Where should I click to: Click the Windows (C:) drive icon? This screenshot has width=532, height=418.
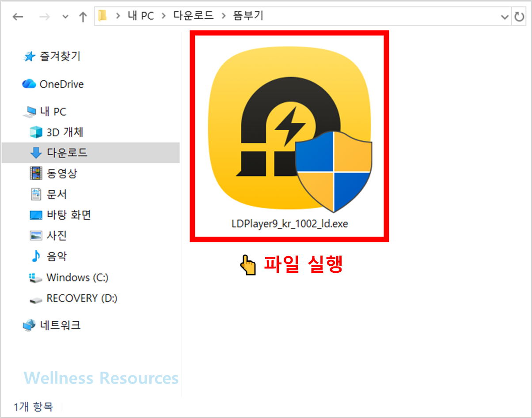click(x=35, y=278)
